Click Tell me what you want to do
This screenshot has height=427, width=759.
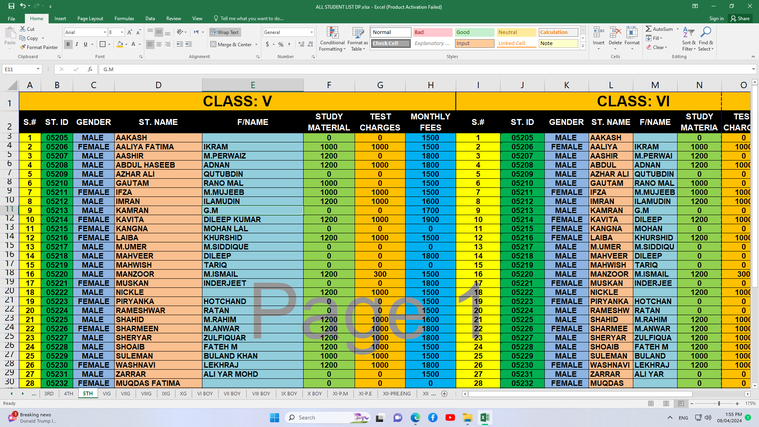pos(248,18)
